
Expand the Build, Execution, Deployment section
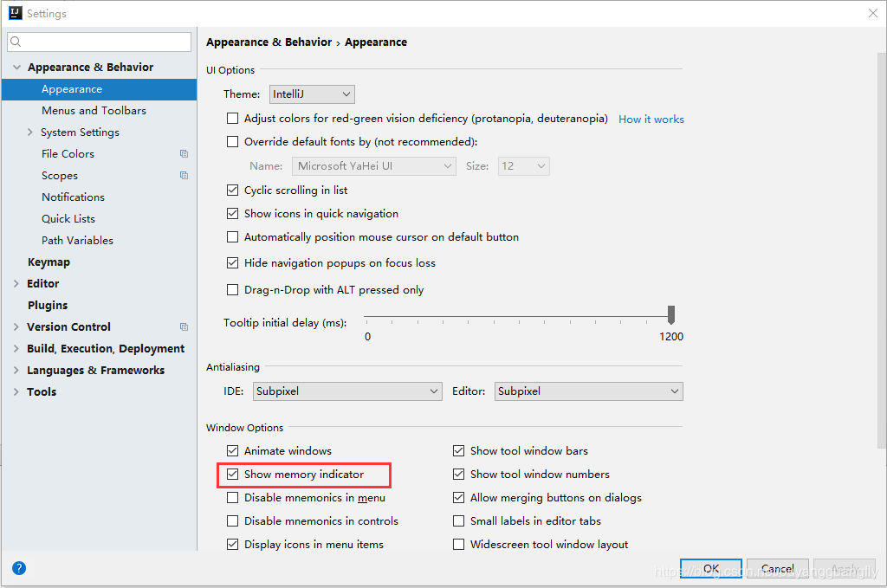click(16, 349)
